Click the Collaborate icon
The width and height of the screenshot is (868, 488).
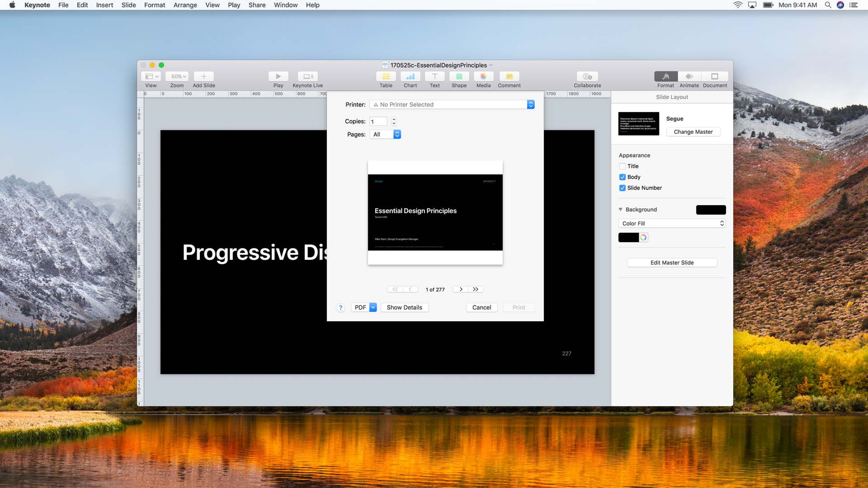(x=587, y=76)
